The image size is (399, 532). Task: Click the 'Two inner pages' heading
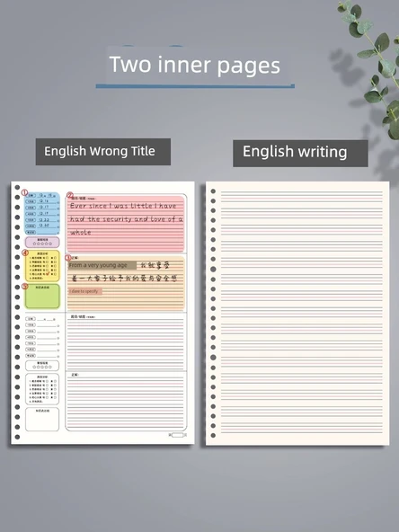click(x=195, y=65)
